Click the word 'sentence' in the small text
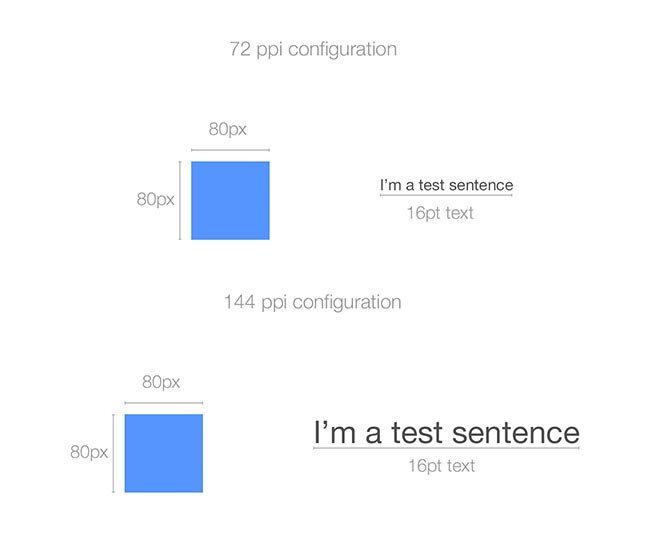Image resolution: width=650 pixels, height=535 pixels. coord(481,185)
